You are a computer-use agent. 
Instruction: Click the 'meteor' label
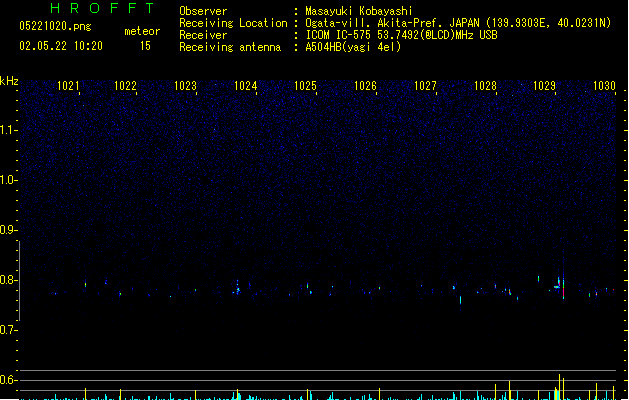[142, 31]
